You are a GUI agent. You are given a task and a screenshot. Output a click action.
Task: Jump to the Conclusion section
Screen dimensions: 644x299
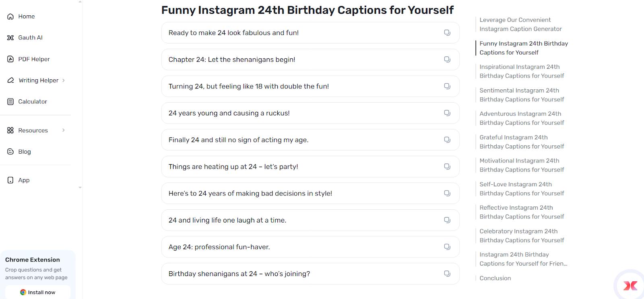[495, 278]
